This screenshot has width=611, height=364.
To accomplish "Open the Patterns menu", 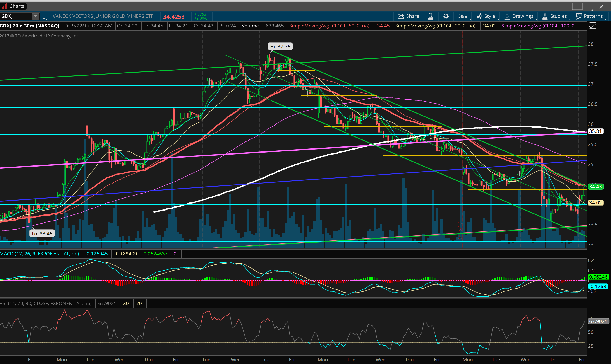I will click(589, 16).
